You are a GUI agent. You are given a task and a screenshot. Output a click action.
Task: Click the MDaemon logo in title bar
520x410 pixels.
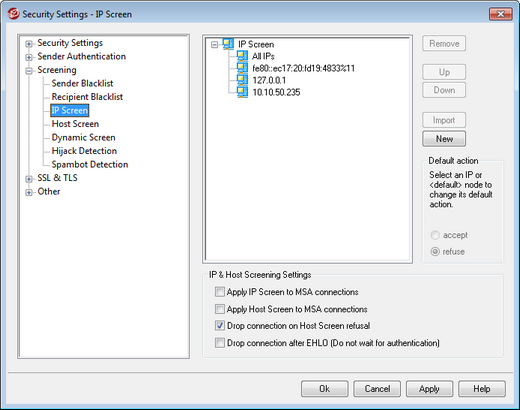[14, 14]
